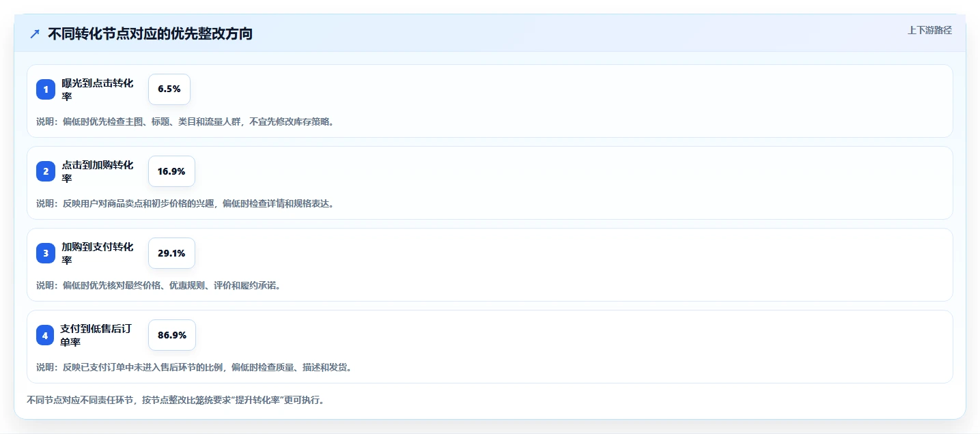
Task: Click the description about 最终价格、优惠规则
Action: tap(158, 285)
